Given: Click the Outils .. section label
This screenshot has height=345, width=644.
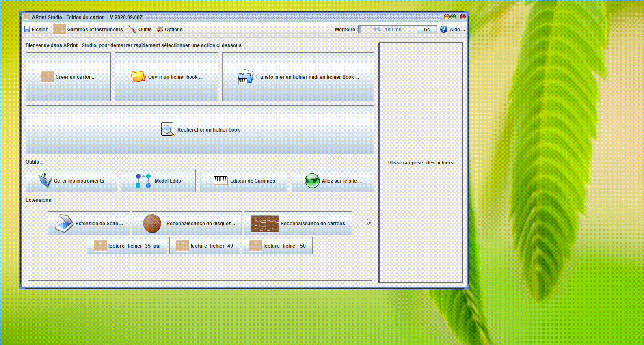Looking at the screenshot, I should (x=34, y=162).
